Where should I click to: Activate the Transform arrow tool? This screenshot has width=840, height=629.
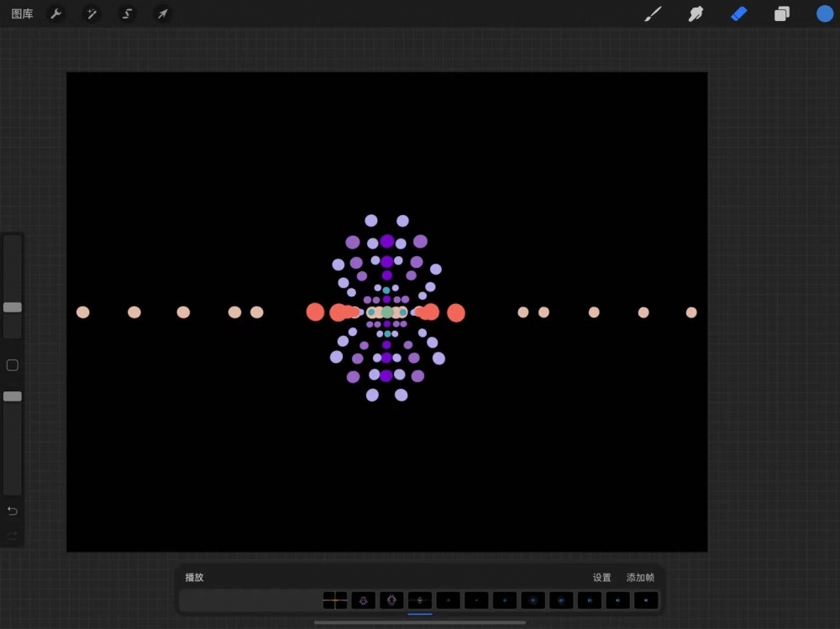coord(162,14)
